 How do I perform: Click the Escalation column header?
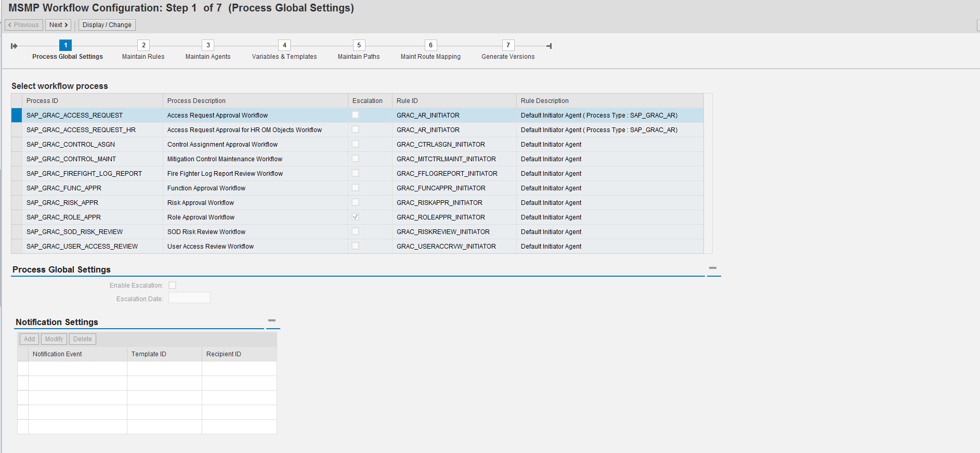tap(370, 101)
